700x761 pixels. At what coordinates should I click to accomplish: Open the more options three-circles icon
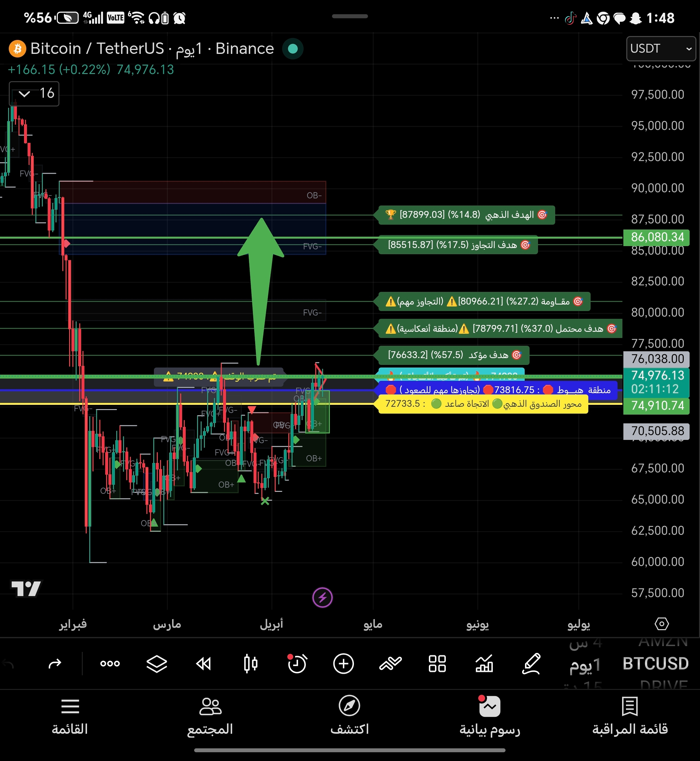[x=110, y=664]
